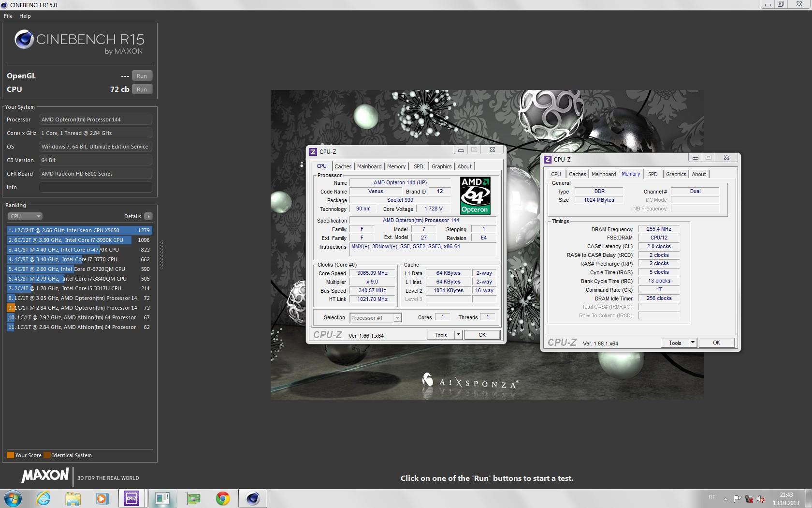The image size is (812, 508).
Task: Switch to CPU tab in right CPU-Z window
Action: (x=556, y=174)
